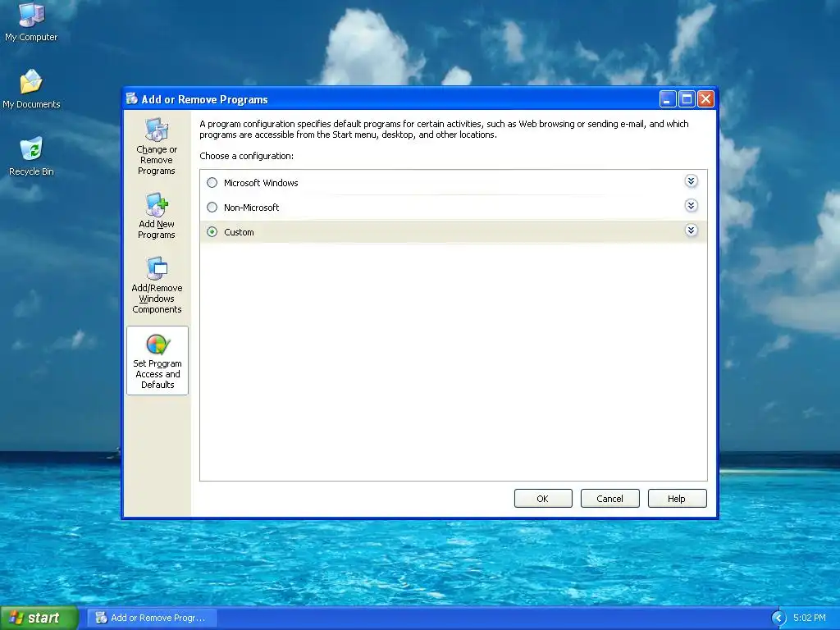The height and width of the screenshot is (630, 840).
Task: Click the OK button
Action: (543, 498)
